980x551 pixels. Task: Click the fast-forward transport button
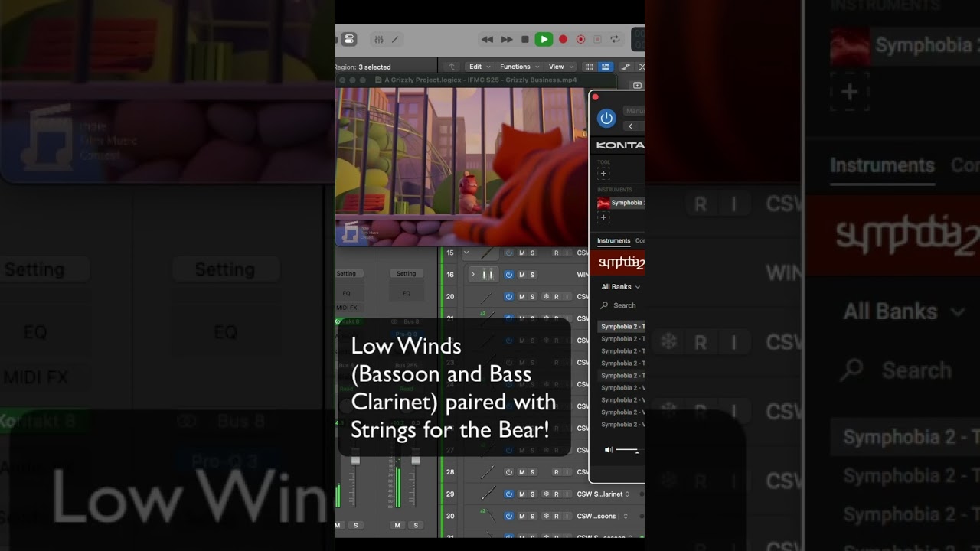[x=506, y=39]
